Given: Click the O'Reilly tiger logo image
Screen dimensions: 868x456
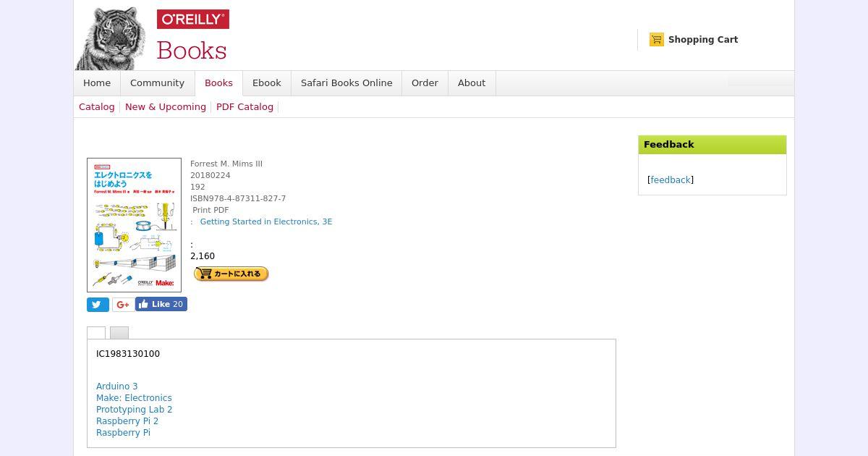Looking at the screenshot, I should (111, 38).
